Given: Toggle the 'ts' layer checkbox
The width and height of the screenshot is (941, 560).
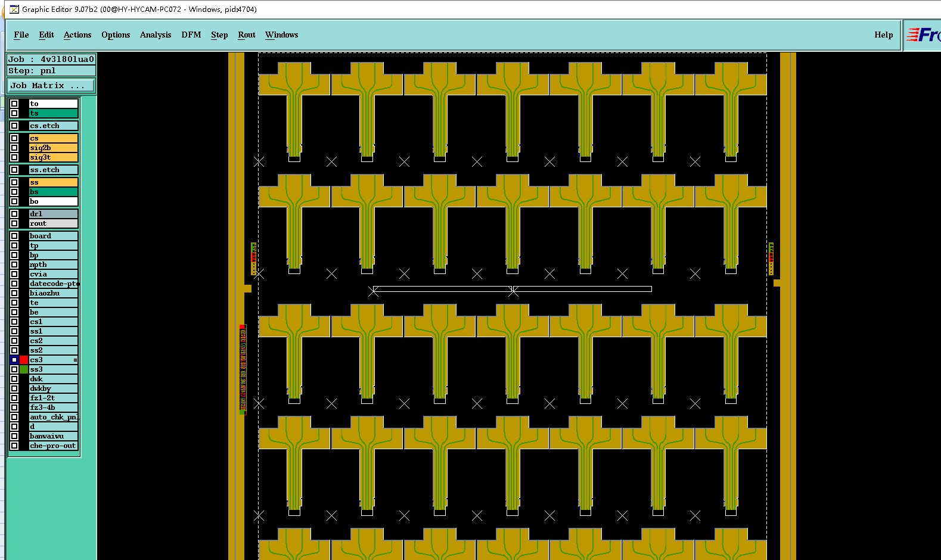Looking at the screenshot, I should click(14, 113).
